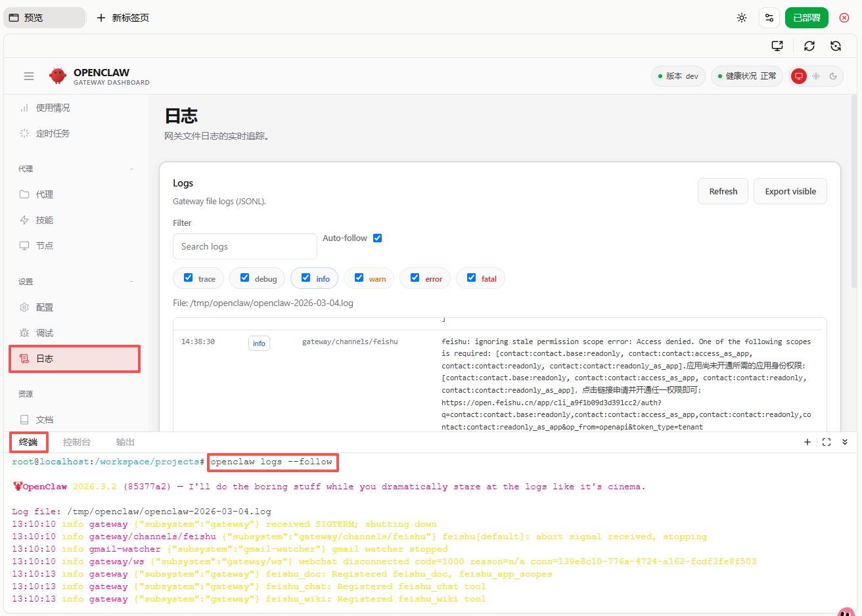Click the monitor device icon in preview toolbar
Screen dimensions: 862x616
tap(777, 46)
